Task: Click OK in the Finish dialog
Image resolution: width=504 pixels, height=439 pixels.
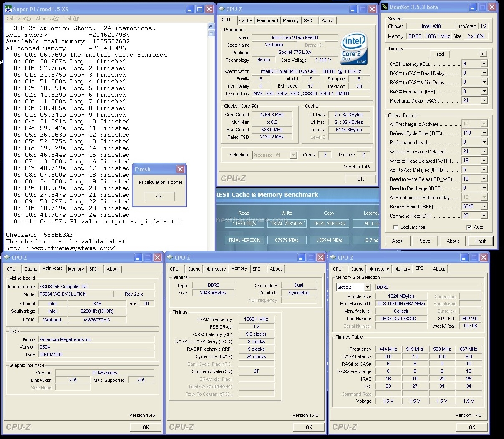Action: coord(159,196)
